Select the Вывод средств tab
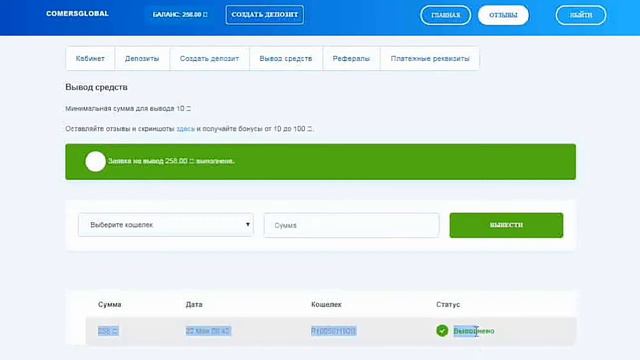The height and width of the screenshot is (360, 640). [286, 59]
